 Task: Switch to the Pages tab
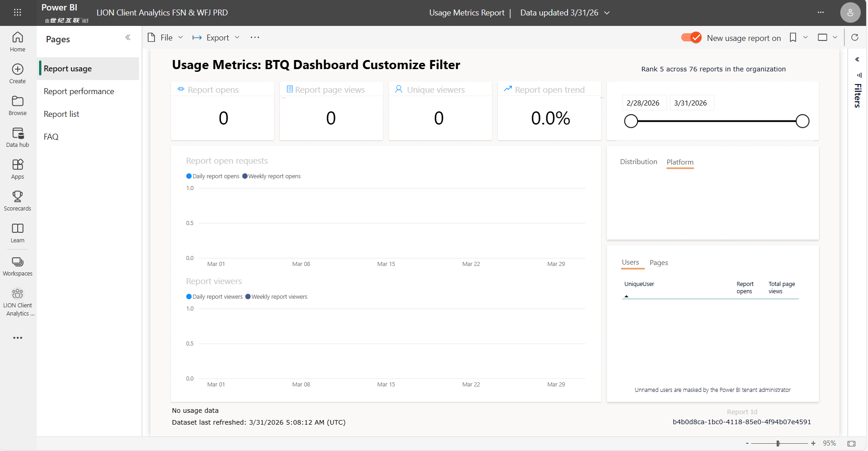click(659, 263)
